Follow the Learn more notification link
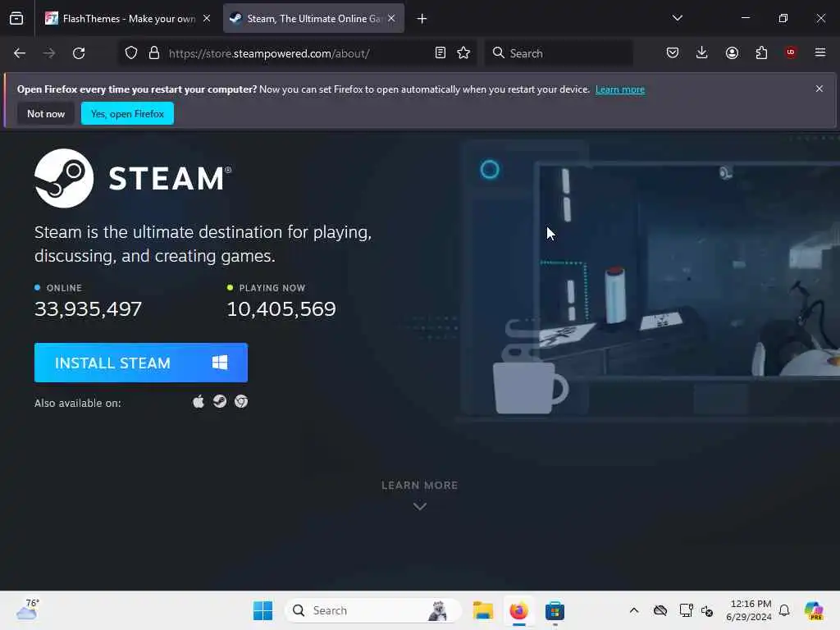 [620, 89]
